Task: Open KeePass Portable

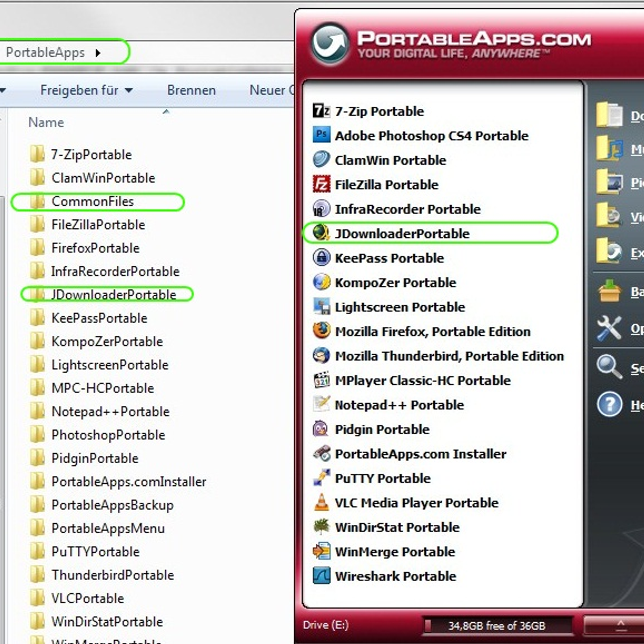Action: point(378,258)
